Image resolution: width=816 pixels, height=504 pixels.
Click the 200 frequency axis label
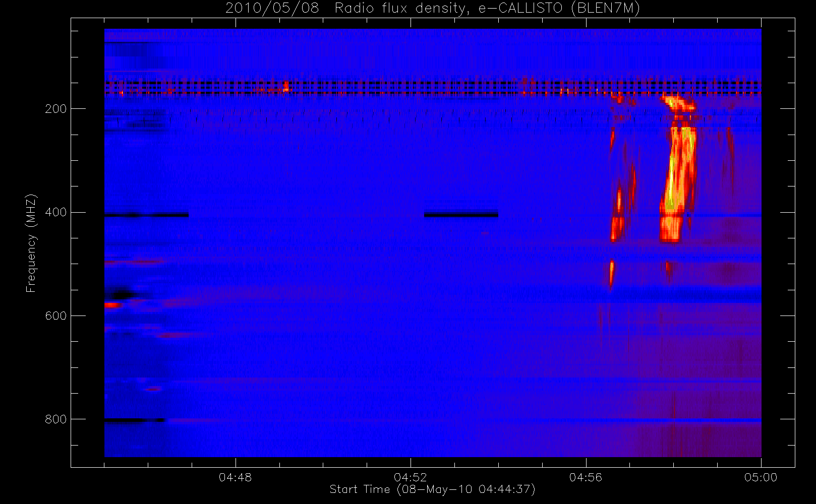[x=55, y=109]
